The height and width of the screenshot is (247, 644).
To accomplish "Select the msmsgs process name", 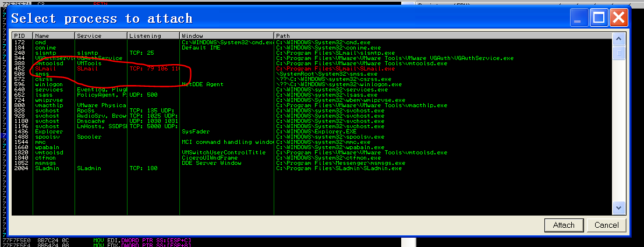I will pyautogui.click(x=45, y=163).
